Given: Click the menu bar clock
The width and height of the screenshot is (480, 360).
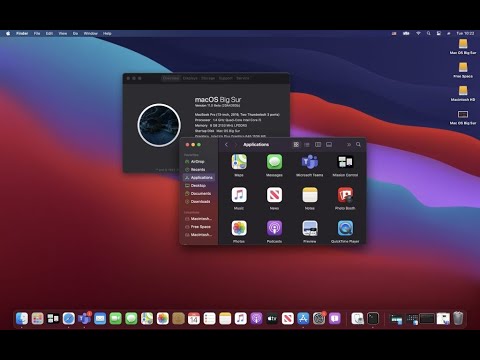Looking at the screenshot, I should point(465,33).
